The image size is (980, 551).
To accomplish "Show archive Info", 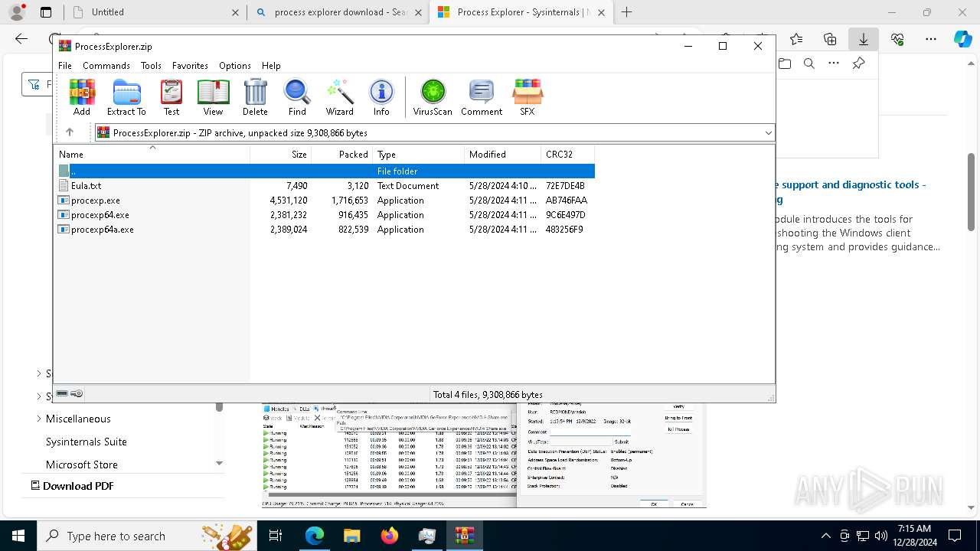I will pyautogui.click(x=381, y=98).
